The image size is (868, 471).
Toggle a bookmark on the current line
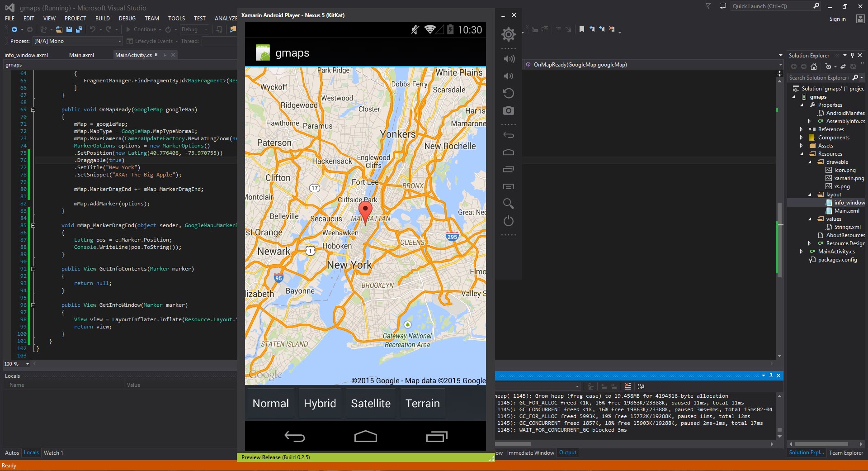click(581, 29)
